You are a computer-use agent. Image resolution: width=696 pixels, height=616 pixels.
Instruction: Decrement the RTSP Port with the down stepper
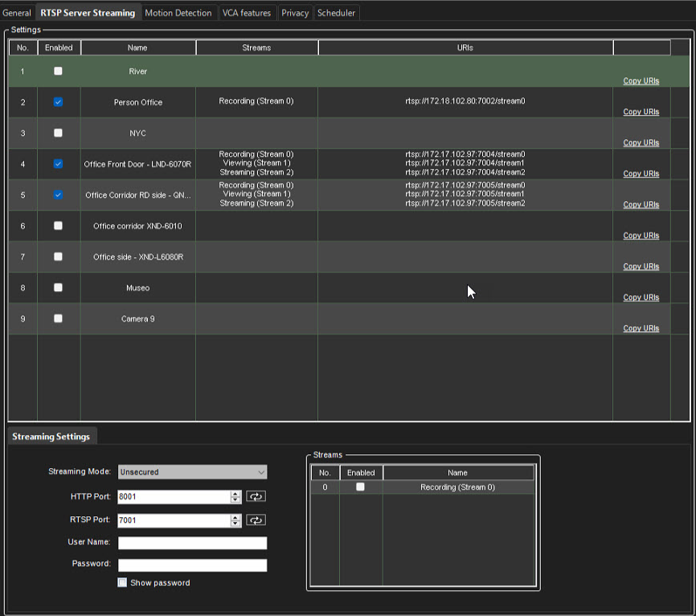(x=234, y=524)
